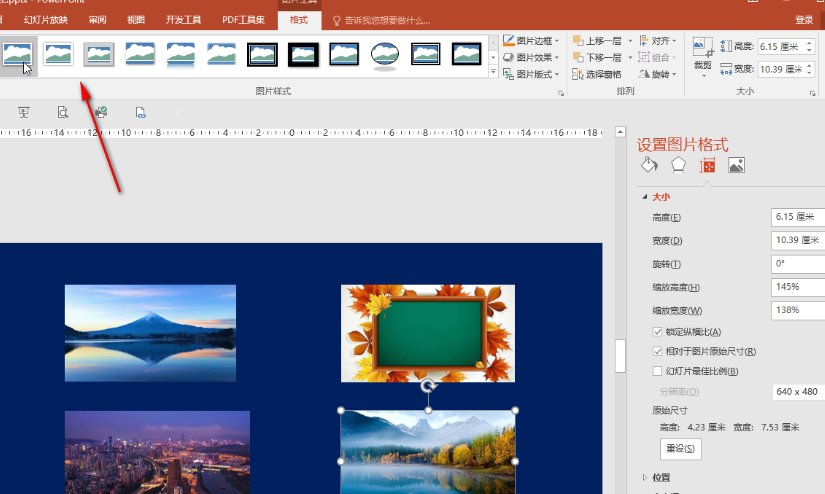Image resolution: width=825 pixels, height=494 pixels.
Task: Click the document link quick access icon
Action: click(140, 112)
